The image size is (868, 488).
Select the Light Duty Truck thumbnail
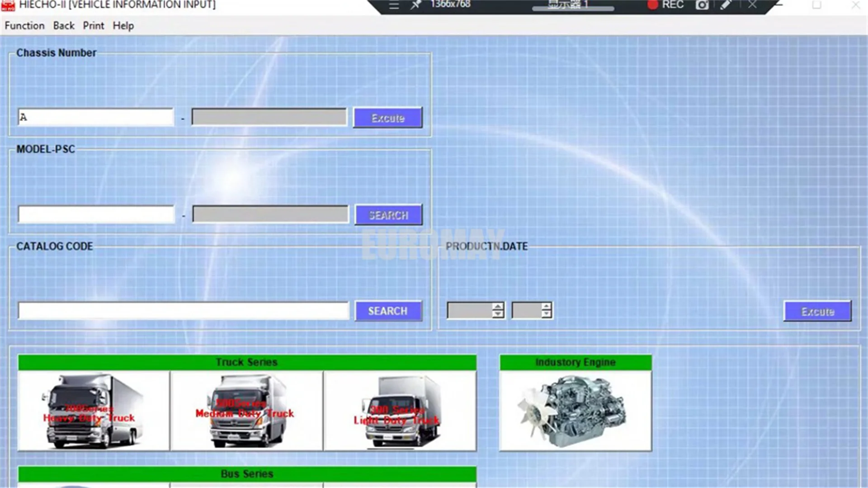tap(400, 411)
